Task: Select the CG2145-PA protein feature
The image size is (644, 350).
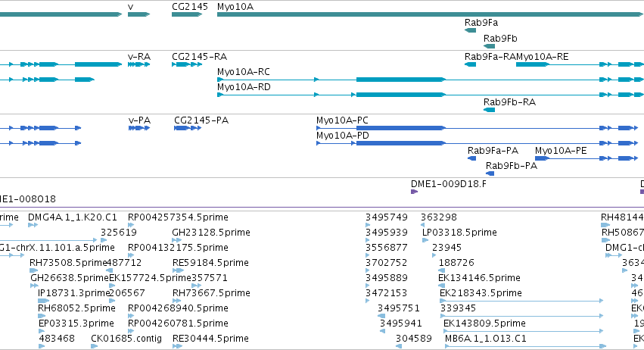Action: coord(188,128)
